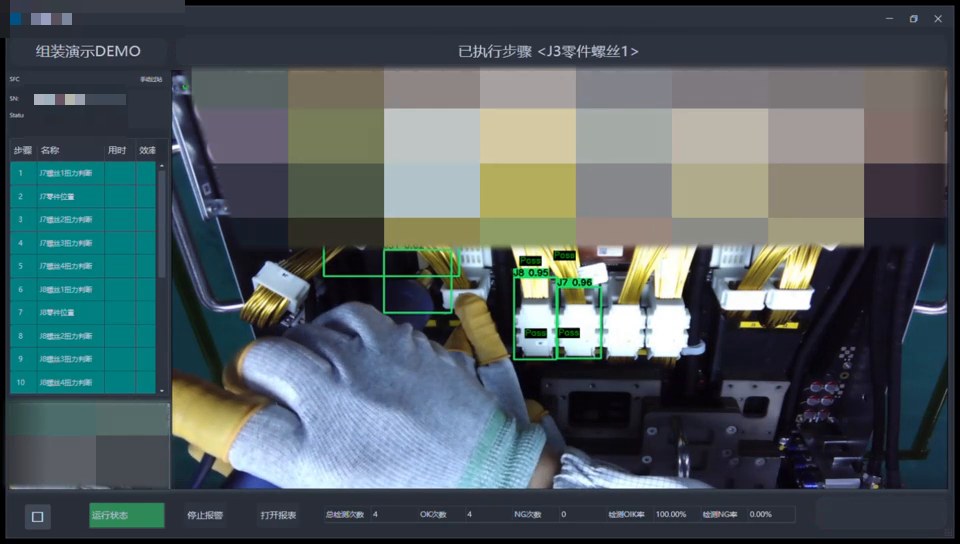
Task: Click the application icon in the title bar
Action: [x=15, y=19]
